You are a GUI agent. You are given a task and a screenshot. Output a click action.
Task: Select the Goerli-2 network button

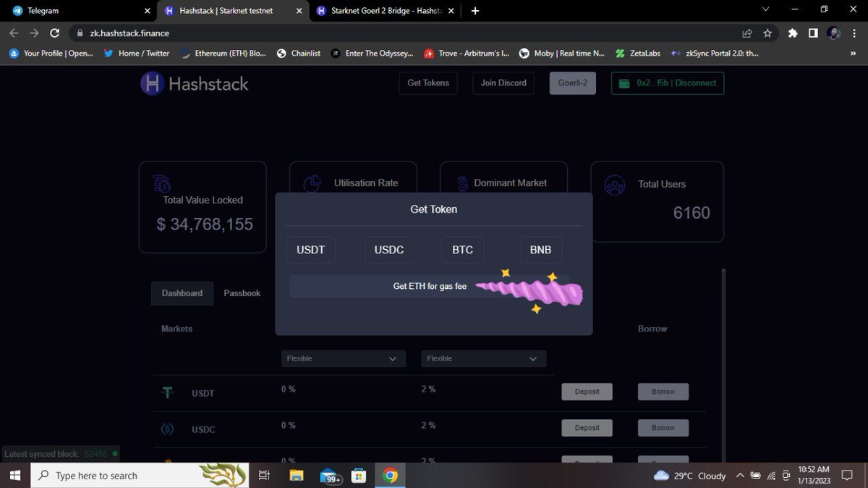coord(573,83)
